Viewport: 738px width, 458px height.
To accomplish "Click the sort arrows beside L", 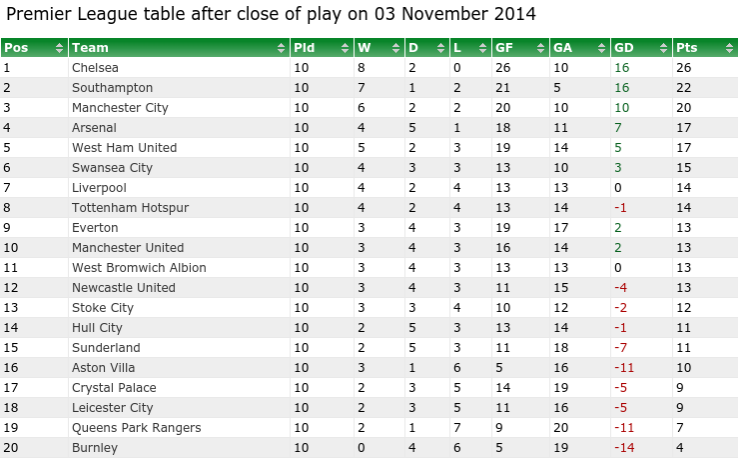I will [483, 48].
